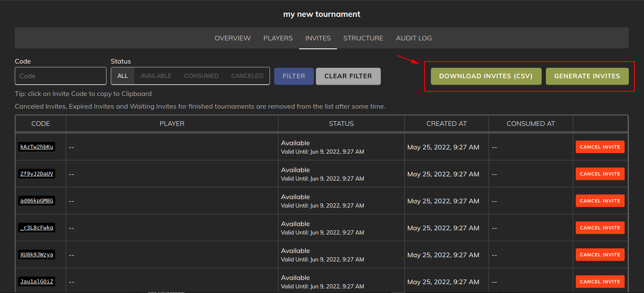Viewport: 644px width, 293px height.
Task: Click the CONSUMED AT column header
Action: 531,124
